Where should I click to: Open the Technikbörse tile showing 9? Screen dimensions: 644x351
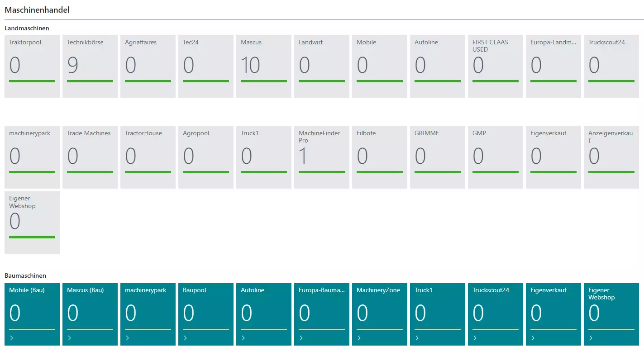(x=90, y=66)
